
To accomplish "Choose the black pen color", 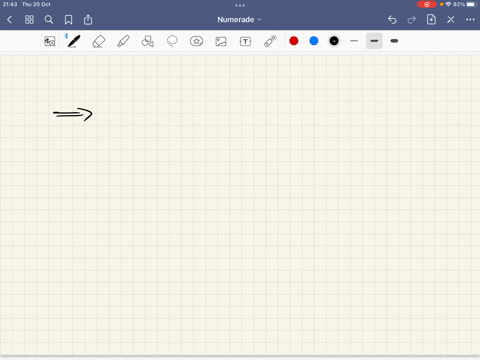I will tap(334, 41).
